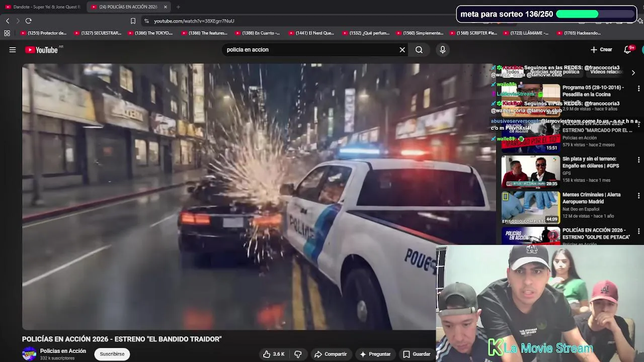Open the '(1723) LLÁMAME -...' bookmark
The height and width of the screenshot is (362, 644).
(x=526, y=33)
